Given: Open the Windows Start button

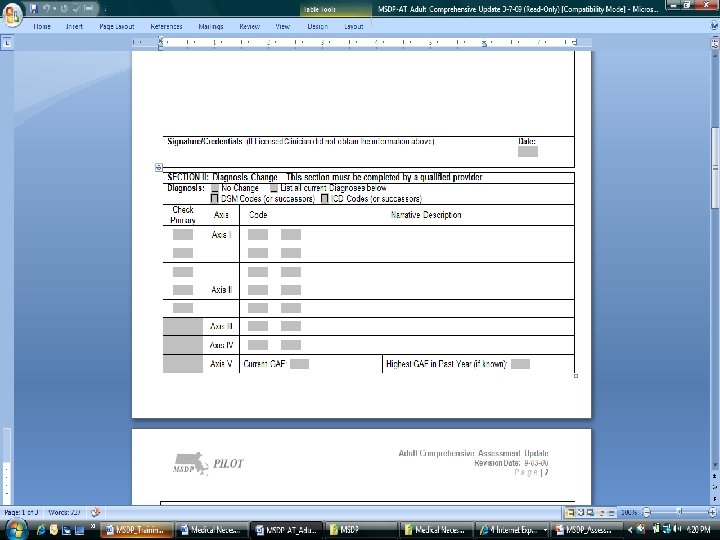Looking at the screenshot, I should coord(15,529).
